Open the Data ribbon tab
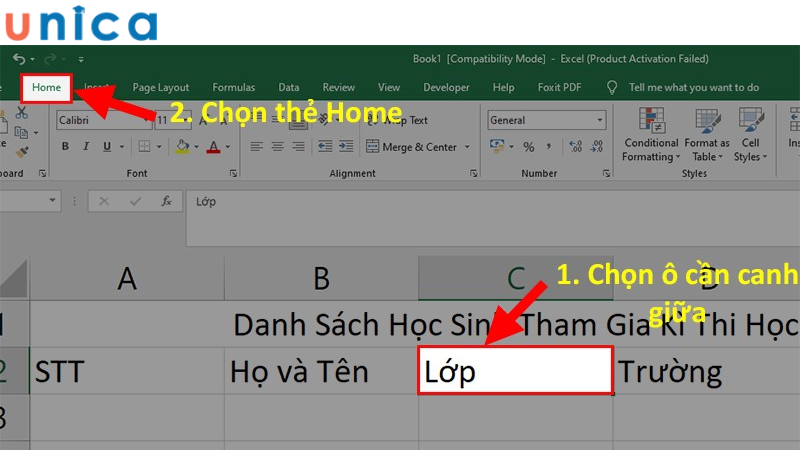Image resolution: width=800 pixels, height=450 pixels. click(x=289, y=88)
